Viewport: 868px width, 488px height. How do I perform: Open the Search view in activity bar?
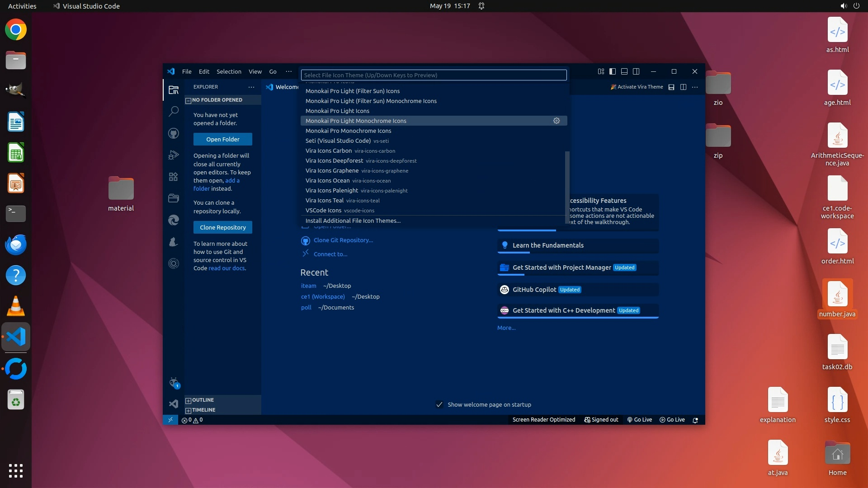[174, 111]
